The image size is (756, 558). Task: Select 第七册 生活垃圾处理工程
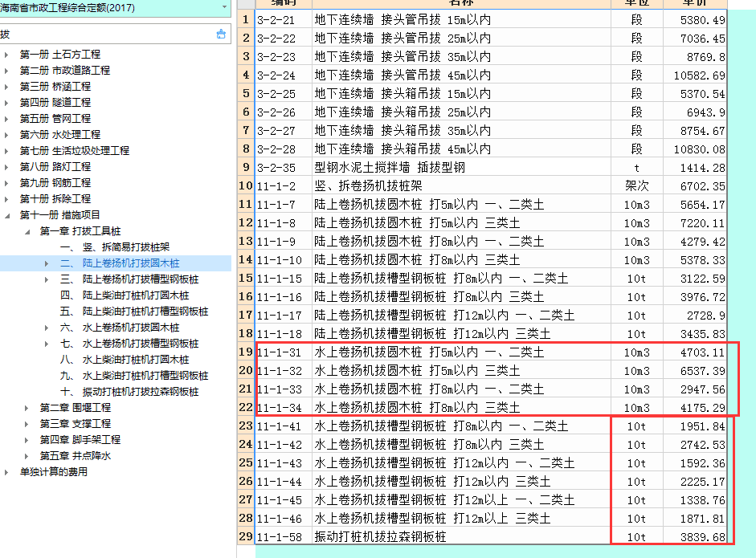click(74, 151)
